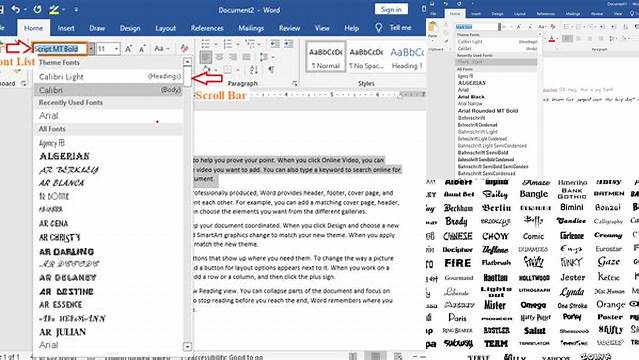Click the Tell me lightbulb icon
Viewport: 639px width, 360px height.
click(x=379, y=28)
